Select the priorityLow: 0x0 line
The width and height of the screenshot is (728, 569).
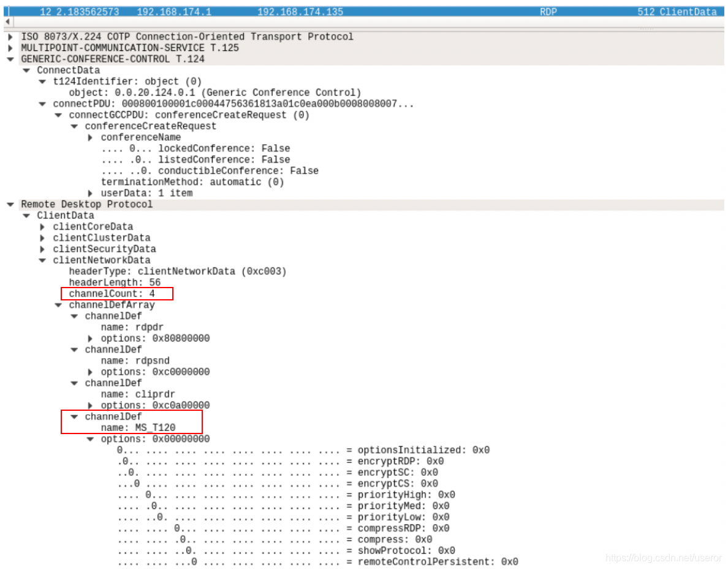(283, 517)
